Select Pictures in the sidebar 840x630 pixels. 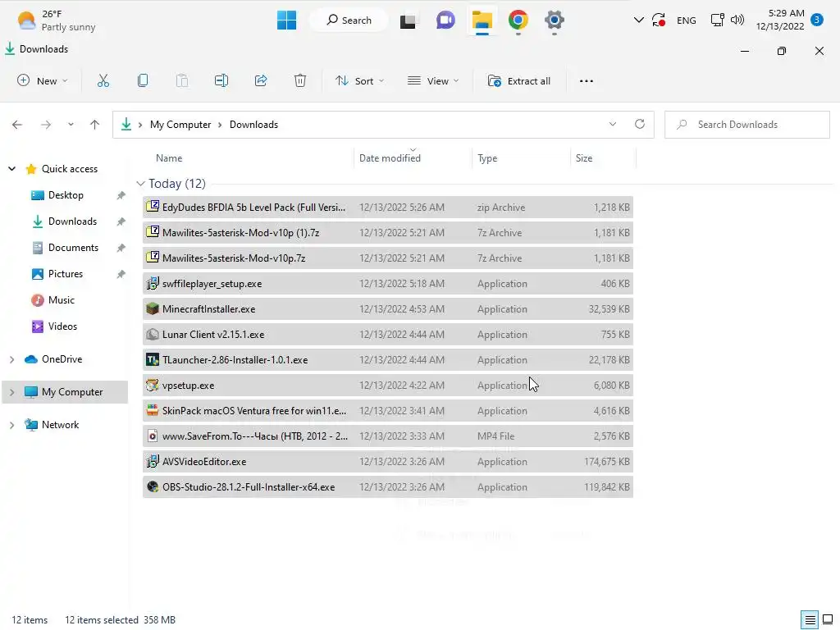pyautogui.click(x=66, y=274)
